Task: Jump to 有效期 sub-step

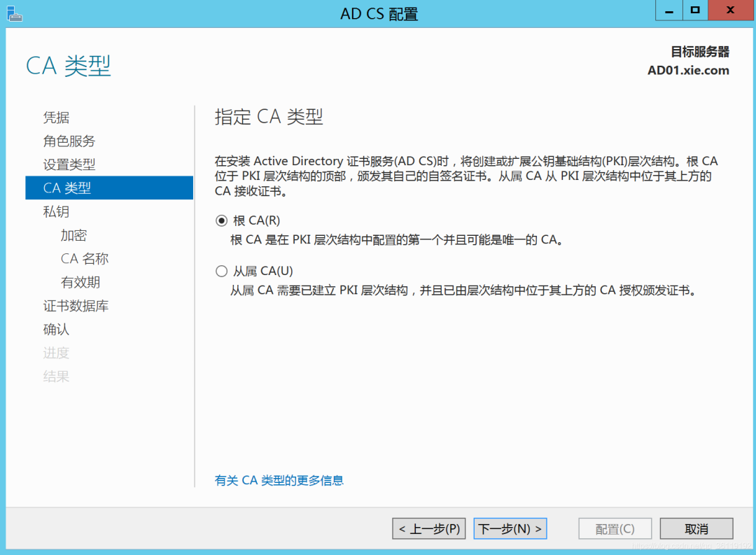Action: pyautogui.click(x=80, y=283)
